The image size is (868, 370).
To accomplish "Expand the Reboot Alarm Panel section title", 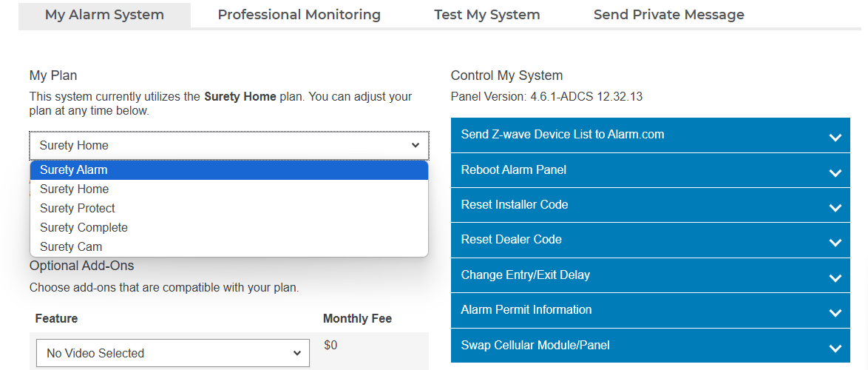I will click(513, 170).
